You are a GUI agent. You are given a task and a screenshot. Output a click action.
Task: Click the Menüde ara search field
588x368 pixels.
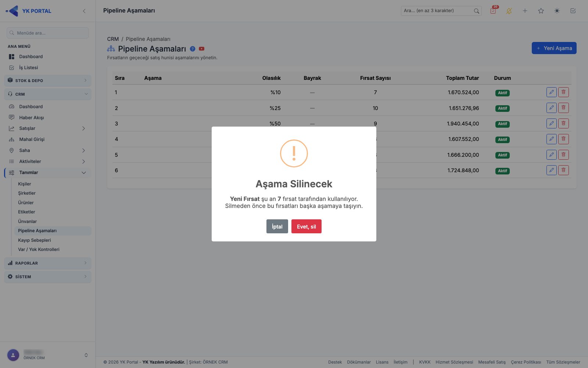coord(48,33)
